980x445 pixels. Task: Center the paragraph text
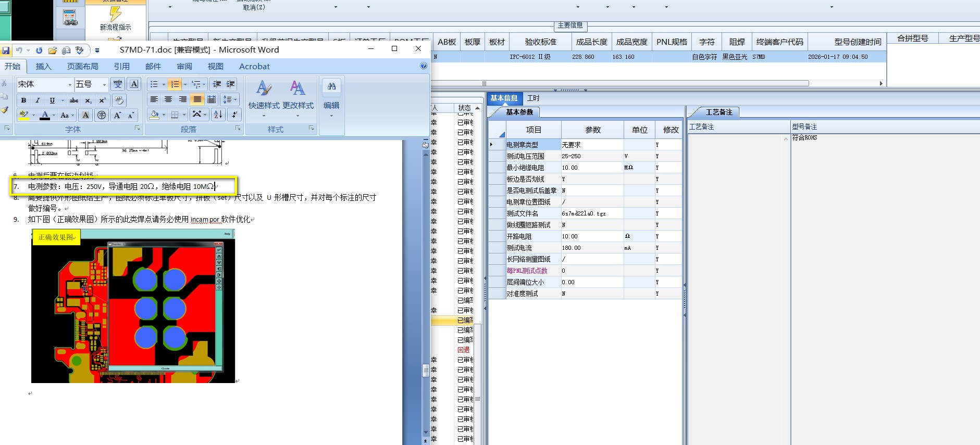point(168,99)
